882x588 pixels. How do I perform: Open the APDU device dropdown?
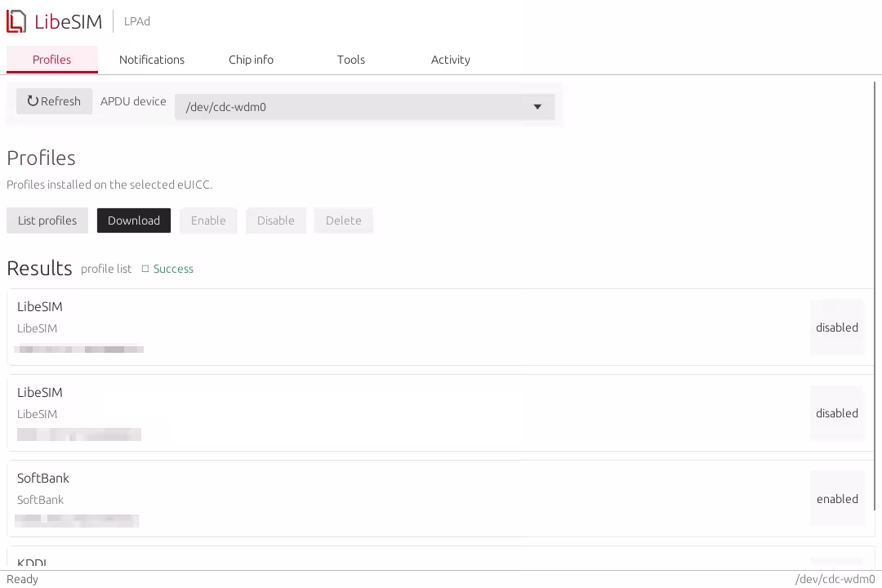click(364, 107)
